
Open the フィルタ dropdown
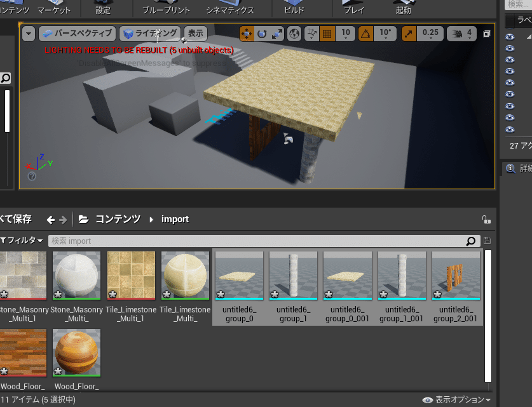[x=22, y=241]
